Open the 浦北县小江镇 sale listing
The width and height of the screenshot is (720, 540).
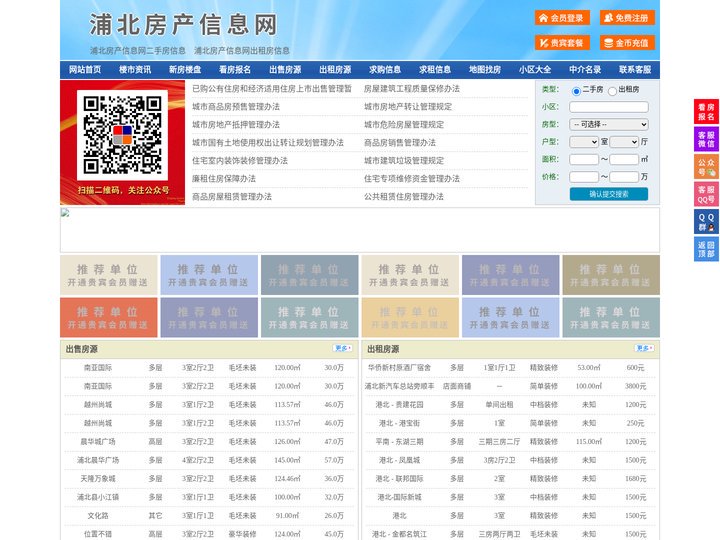(x=98, y=497)
